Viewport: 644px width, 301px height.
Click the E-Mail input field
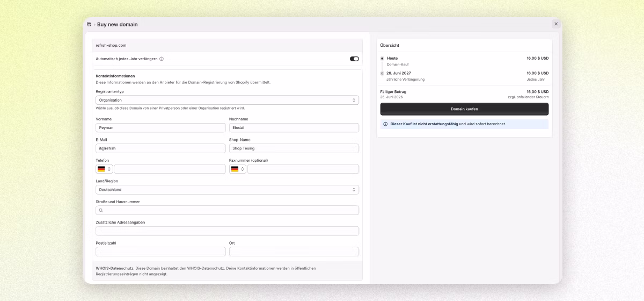tap(161, 148)
